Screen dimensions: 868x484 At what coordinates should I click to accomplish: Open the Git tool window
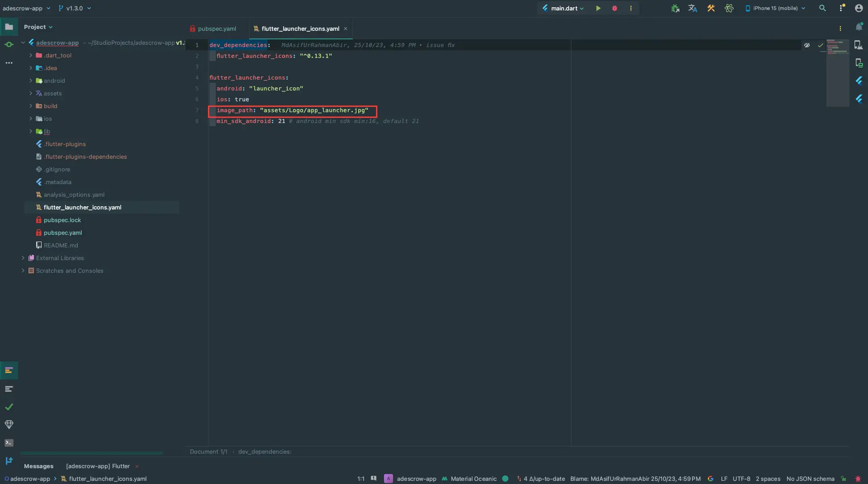[x=9, y=461]
